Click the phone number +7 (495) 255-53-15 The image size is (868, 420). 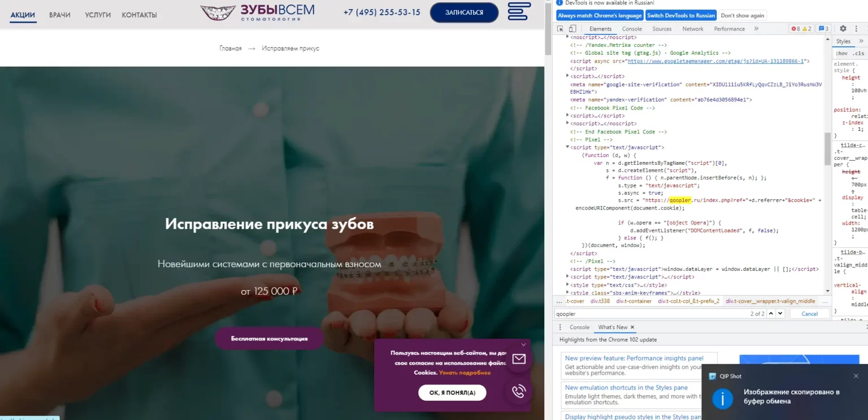(x=382, y=12)
